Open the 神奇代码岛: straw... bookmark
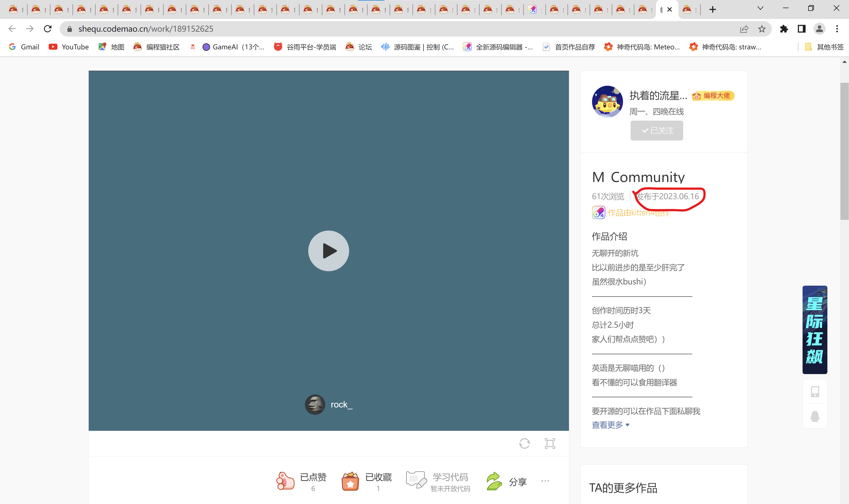The height and width of the screenshot is (504, 849). [725, 47]
